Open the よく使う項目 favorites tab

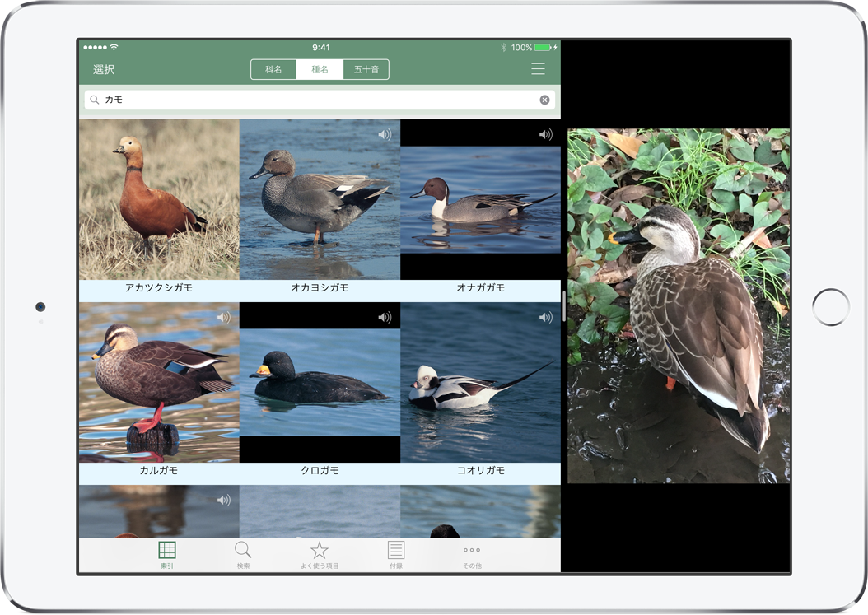[320, 555]
